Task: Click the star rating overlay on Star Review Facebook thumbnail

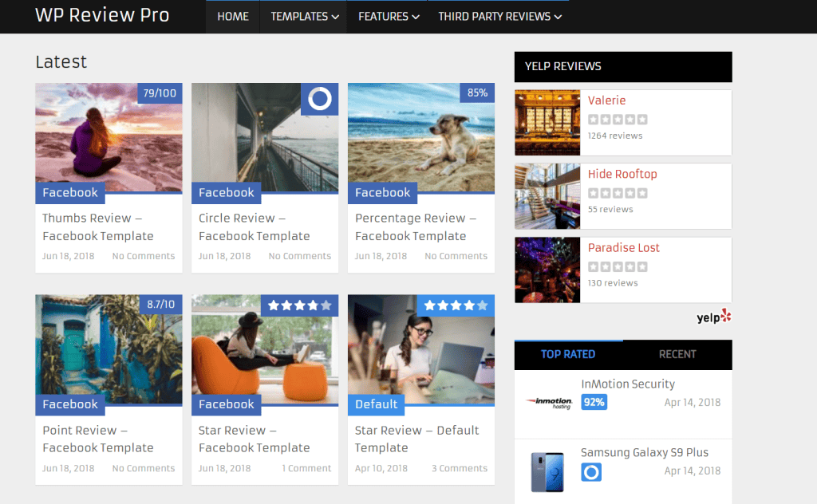Action: 299,305
